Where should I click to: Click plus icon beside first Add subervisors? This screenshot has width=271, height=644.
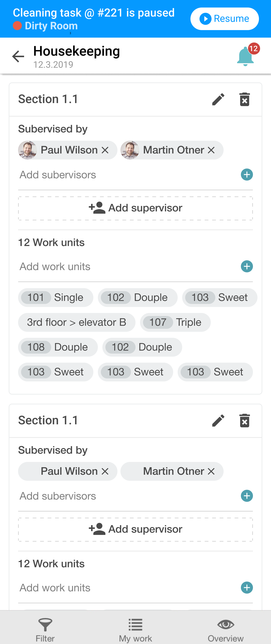coord(247,175)
